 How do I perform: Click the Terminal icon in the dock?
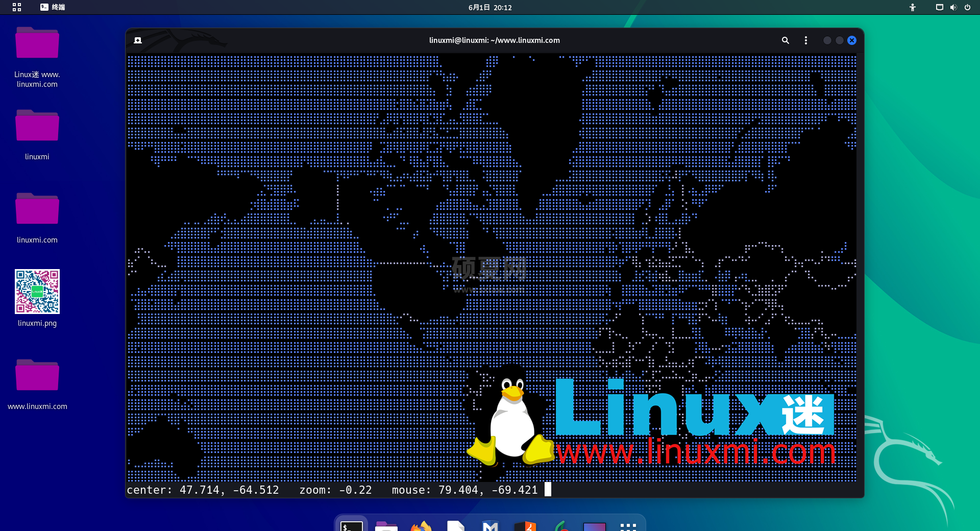coord(352,525)
